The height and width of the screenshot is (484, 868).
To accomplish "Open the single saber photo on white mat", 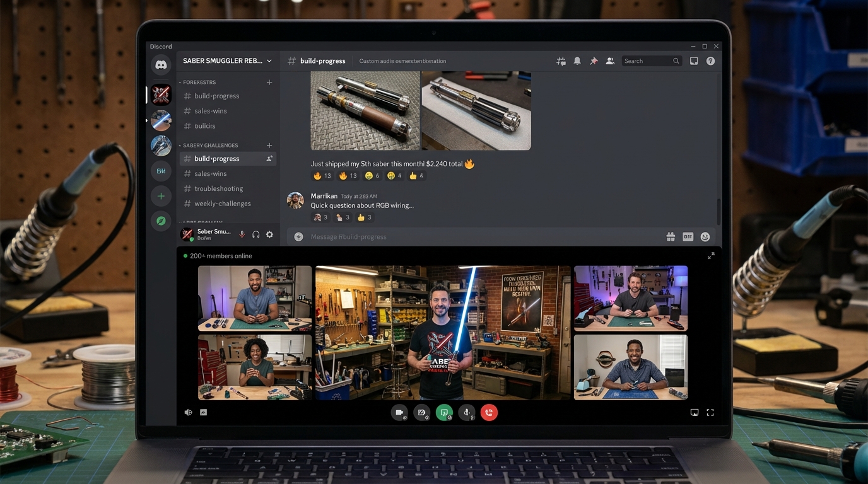I will coord(476,110).
